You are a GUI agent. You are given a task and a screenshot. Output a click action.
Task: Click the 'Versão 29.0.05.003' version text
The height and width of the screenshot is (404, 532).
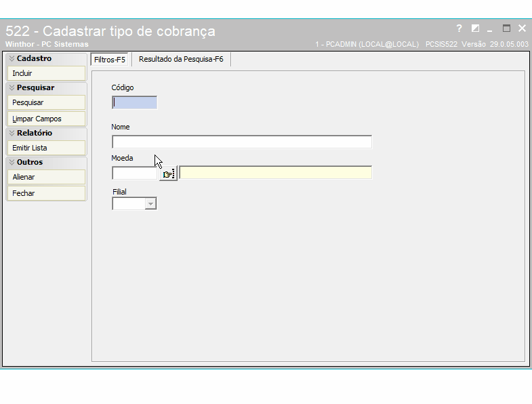pyautogui.click(x=495, y=44)
